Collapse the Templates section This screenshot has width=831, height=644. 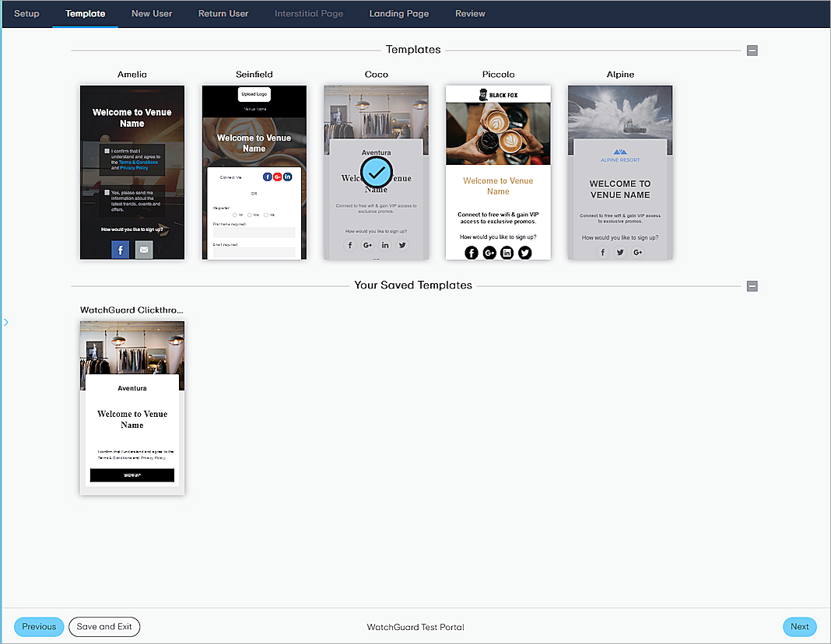(x=752, y=50)
